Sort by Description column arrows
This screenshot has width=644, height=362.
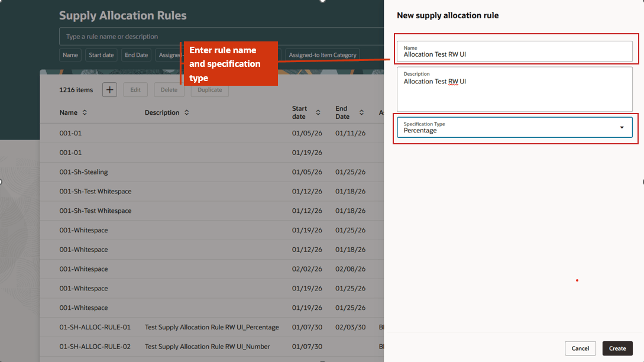point(186,112)
